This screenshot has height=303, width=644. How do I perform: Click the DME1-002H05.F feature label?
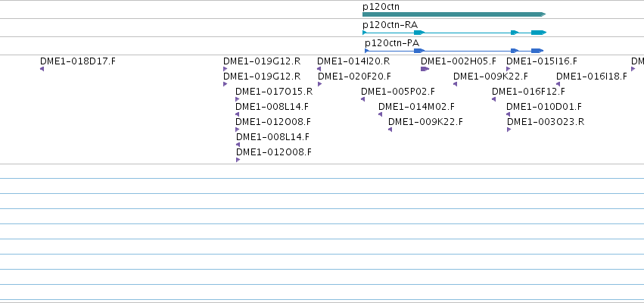coord(459,61)
